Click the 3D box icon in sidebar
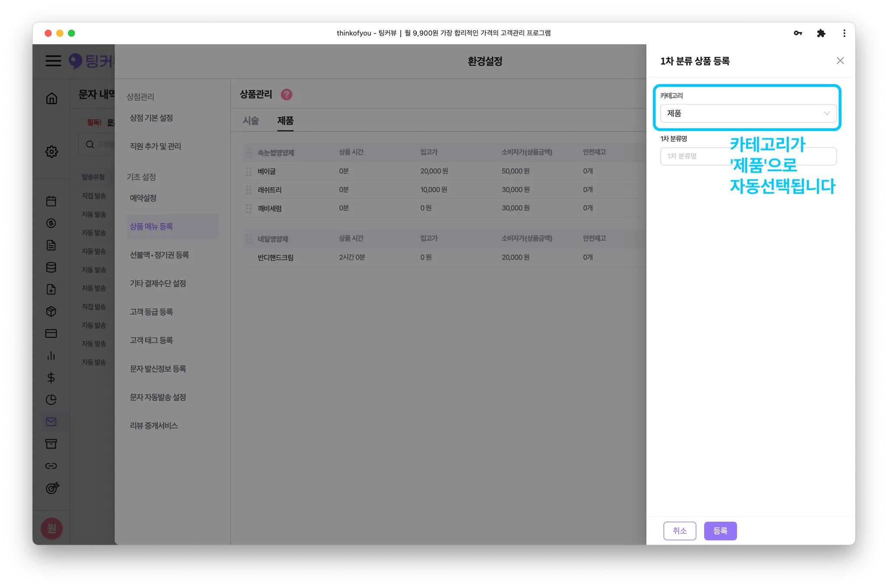This screenshot has height=588, width=888. 51,311
